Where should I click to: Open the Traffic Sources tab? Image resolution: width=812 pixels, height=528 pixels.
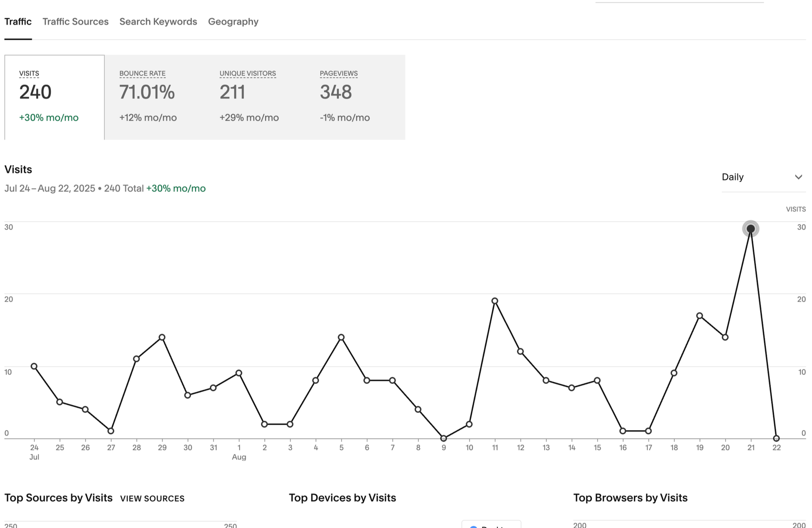[x=75, y=22]
